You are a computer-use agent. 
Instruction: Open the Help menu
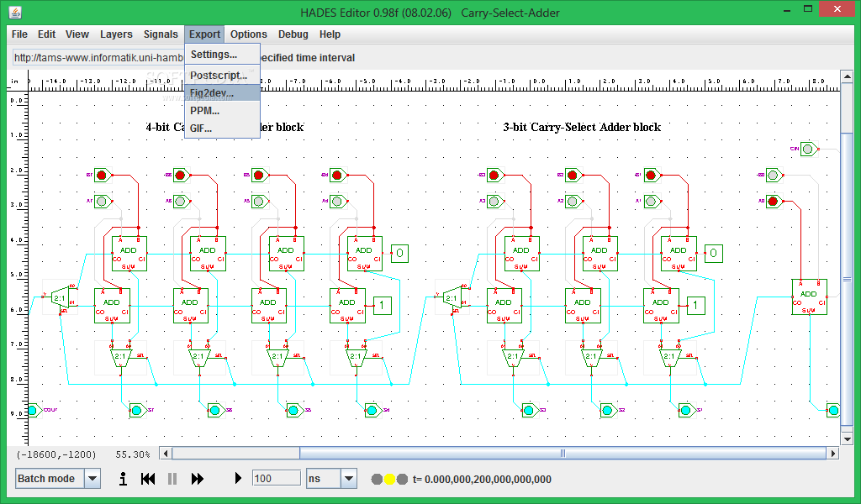(x=330, y=34)
